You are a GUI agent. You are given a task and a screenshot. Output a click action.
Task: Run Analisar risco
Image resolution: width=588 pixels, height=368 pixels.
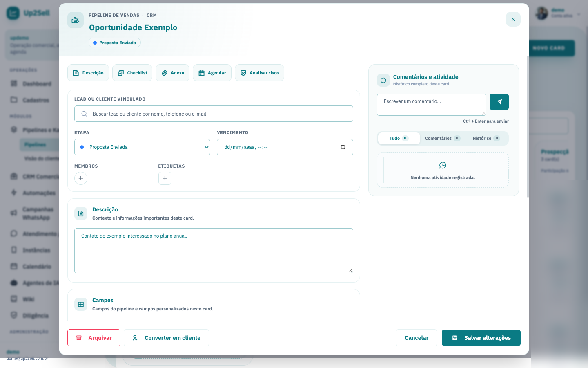tap(259, 73)
